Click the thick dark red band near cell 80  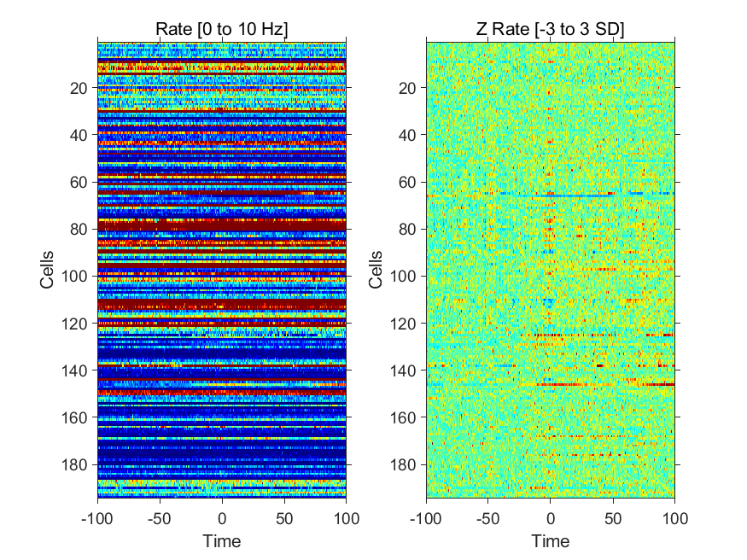click(221, 225)
